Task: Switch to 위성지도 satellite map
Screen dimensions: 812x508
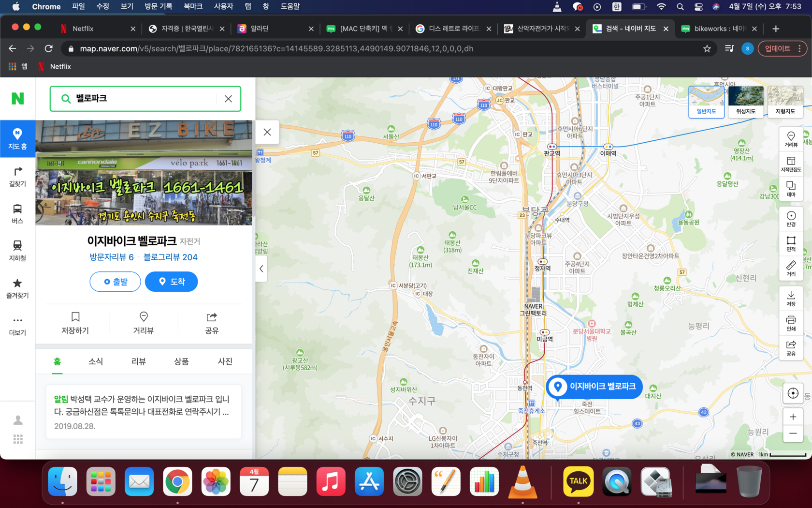Action: 746,102
